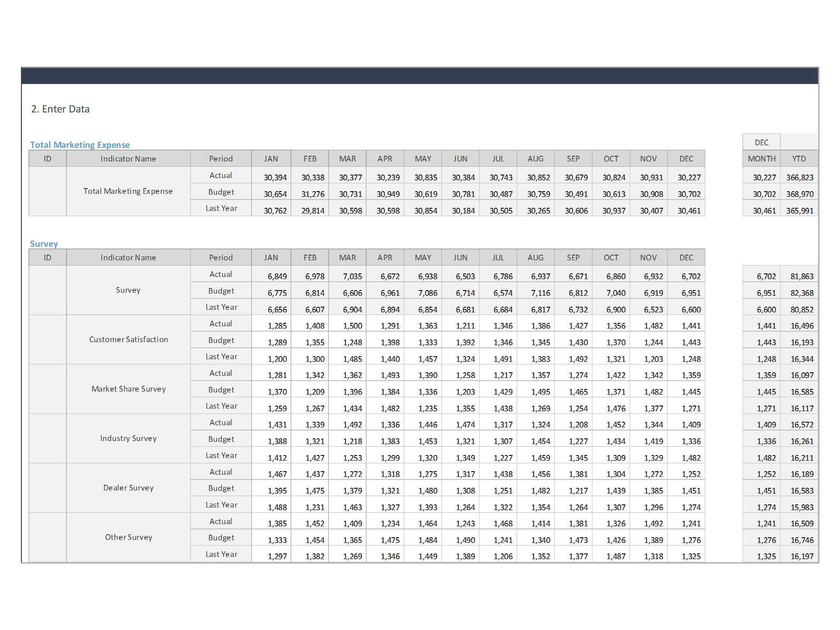Click the Survey YTD Actual value 81,863
The width and height of the screenshot is (840, 630).
(799, 276)
